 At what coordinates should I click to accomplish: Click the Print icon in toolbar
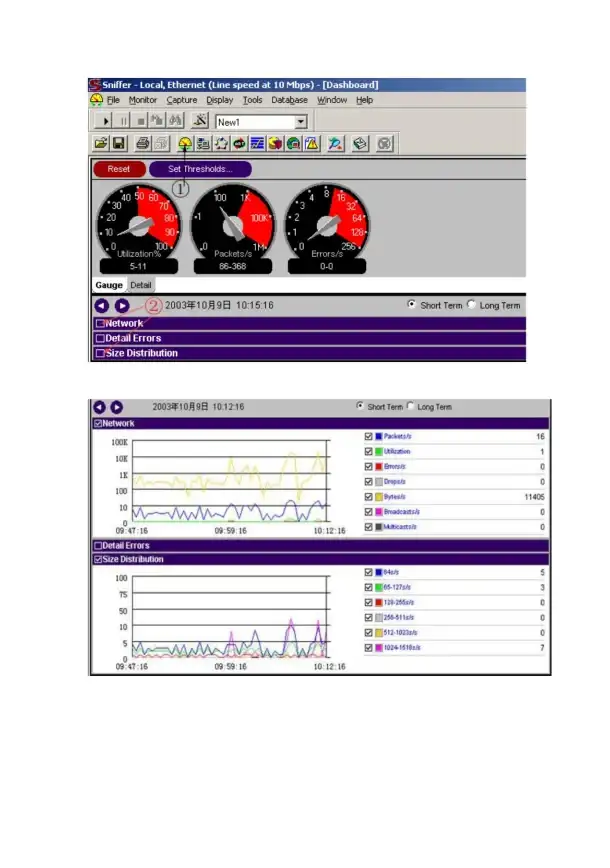point(143,144)
